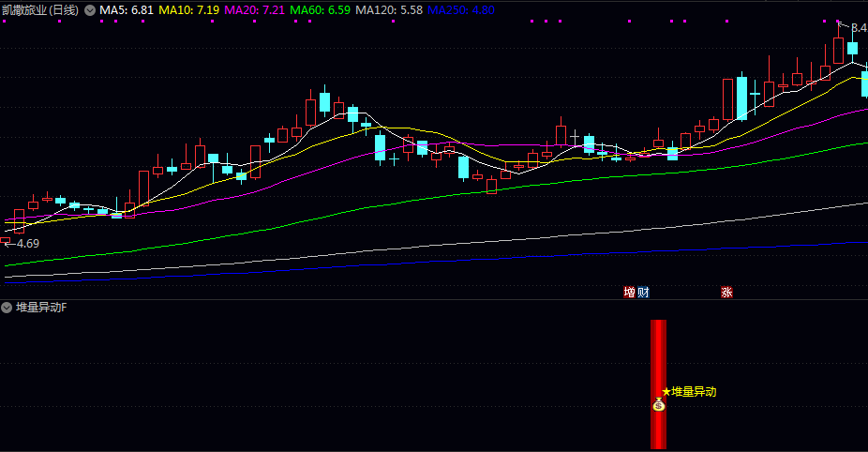Collapse the 堆量异动F indicator panel arrow
Screen dimensions: 868x452
pos(7,308)
